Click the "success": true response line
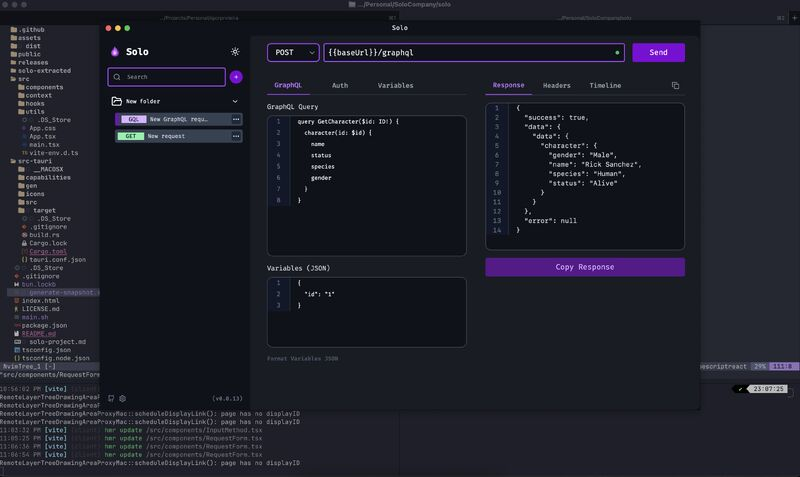800x477 pixels. coord(556,118)
